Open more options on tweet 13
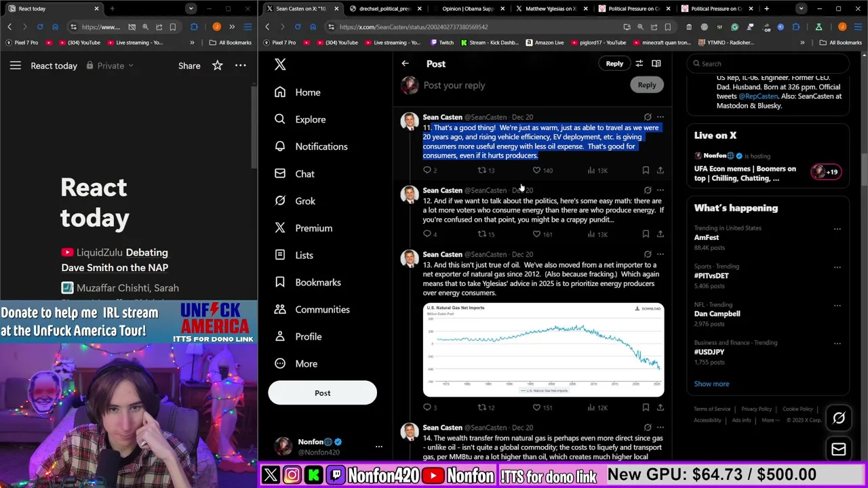This screenshot has width=868, height=488. pos(660,254)
